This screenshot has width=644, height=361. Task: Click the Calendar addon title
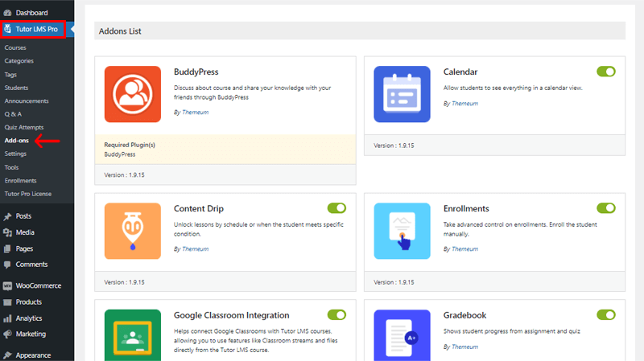pyautogui.click(x=460, y=72)
